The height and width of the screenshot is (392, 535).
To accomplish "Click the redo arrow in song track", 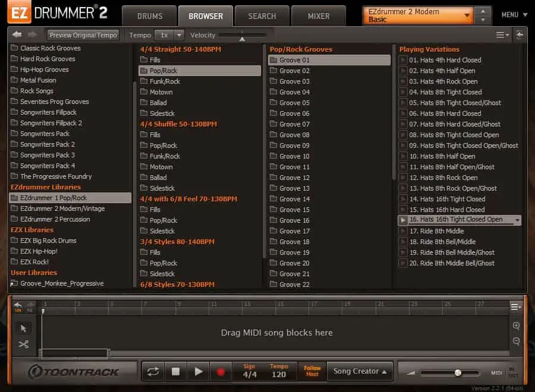I will 30,305.
